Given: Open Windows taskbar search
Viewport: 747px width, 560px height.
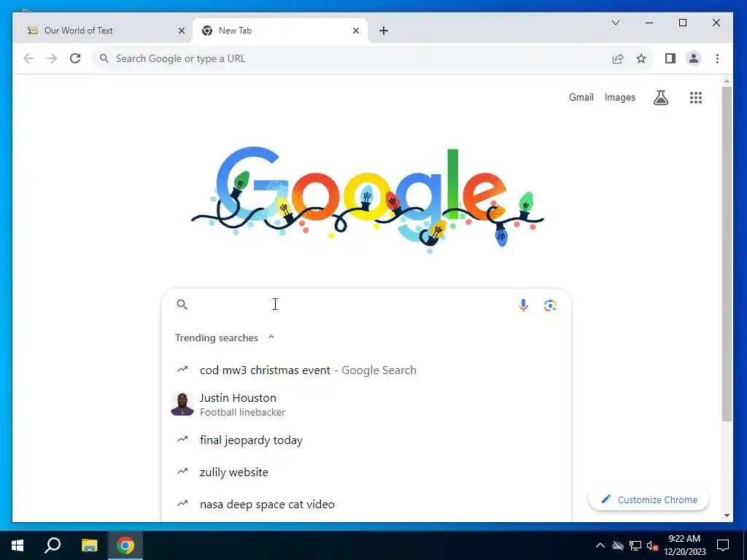Looking at the screenshot, I should [53, 545].
